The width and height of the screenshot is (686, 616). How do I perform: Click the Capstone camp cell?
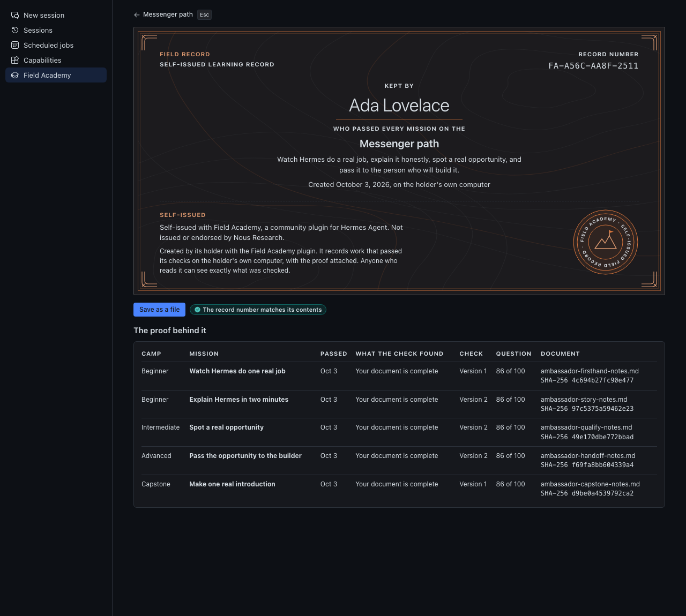coord(156,484)
